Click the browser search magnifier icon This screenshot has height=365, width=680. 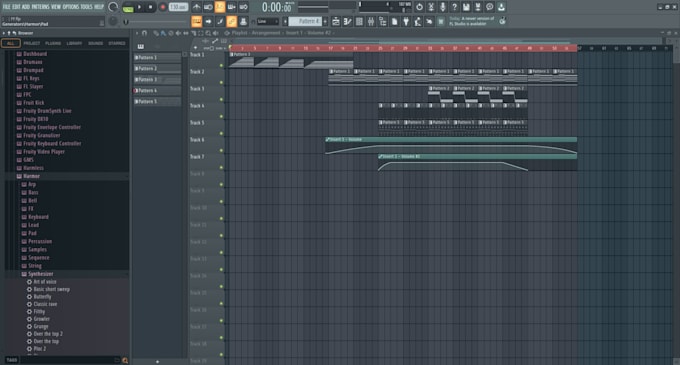125,360
